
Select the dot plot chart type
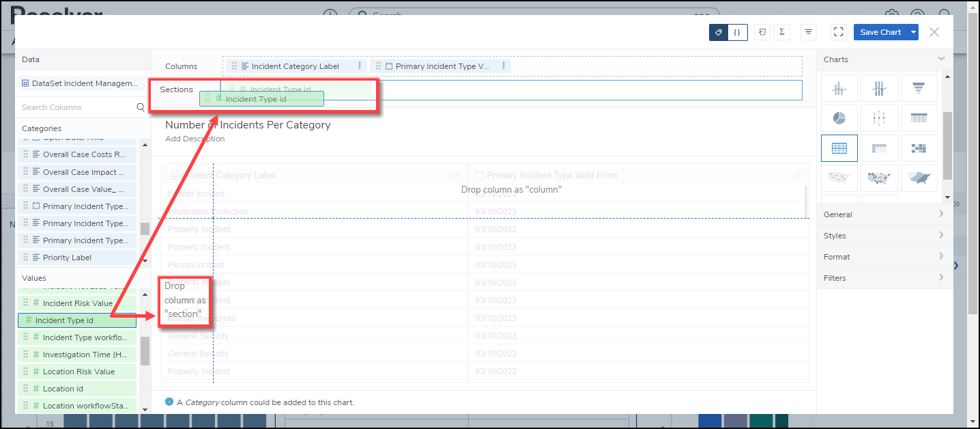pyautogui.click(x=879, y=118)
